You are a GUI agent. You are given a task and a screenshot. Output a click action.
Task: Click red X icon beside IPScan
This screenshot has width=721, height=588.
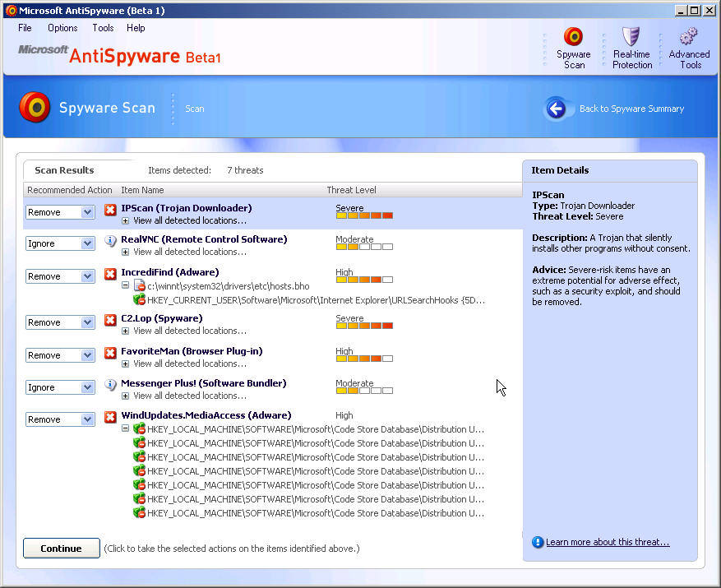(110, 210)
